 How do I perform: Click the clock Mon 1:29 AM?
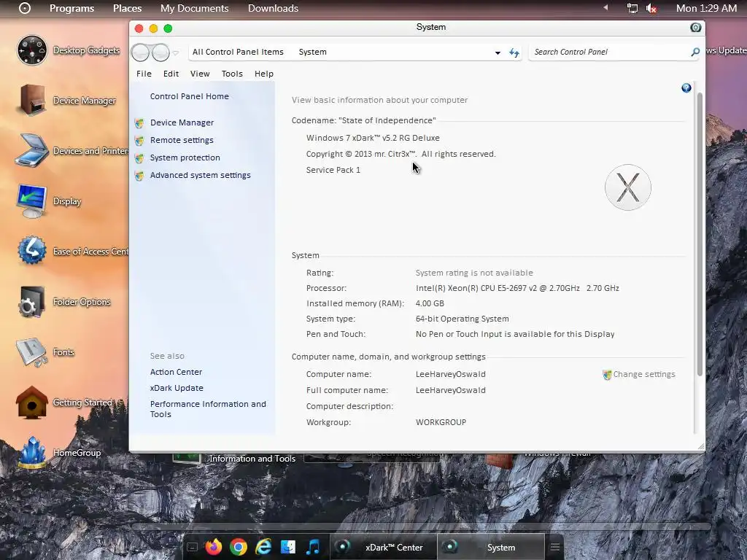click(706, 8)
